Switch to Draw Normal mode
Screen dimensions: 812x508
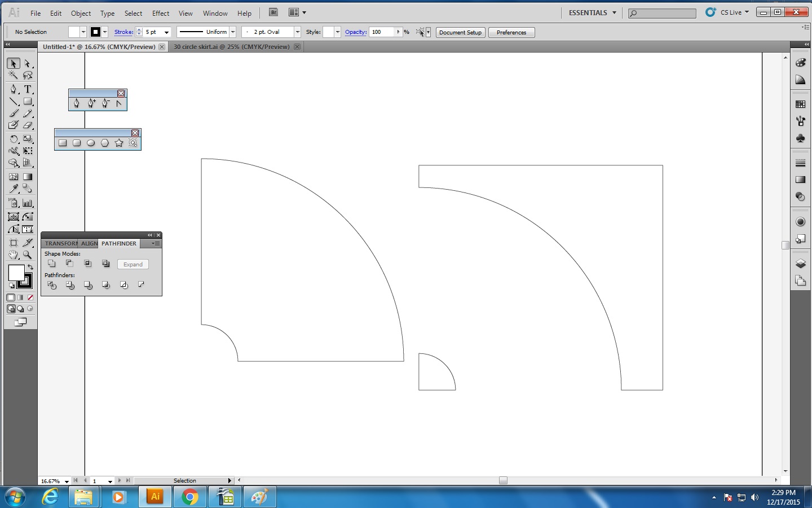click(x=11, y=309)
